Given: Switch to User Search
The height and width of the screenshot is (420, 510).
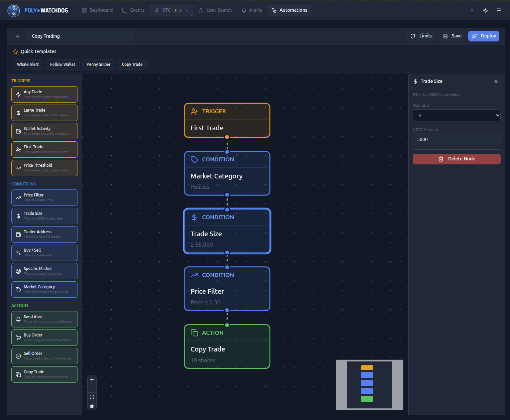Looking at the screenshot, I should [215, 10].
